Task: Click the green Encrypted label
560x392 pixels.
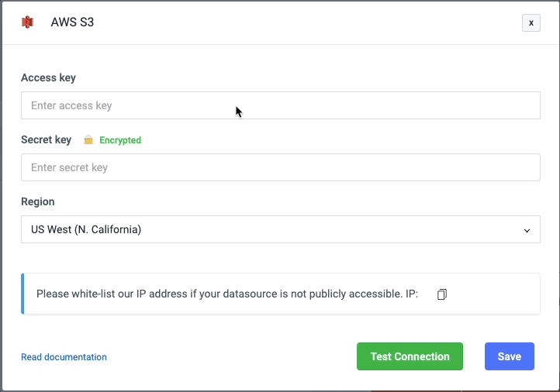Action: (x=120, y=140)
